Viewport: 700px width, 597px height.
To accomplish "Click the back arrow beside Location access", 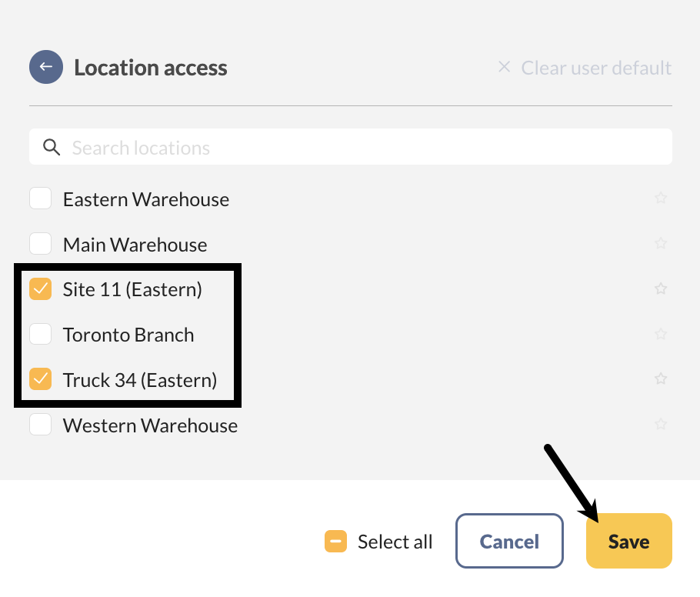I will (45, 68).
